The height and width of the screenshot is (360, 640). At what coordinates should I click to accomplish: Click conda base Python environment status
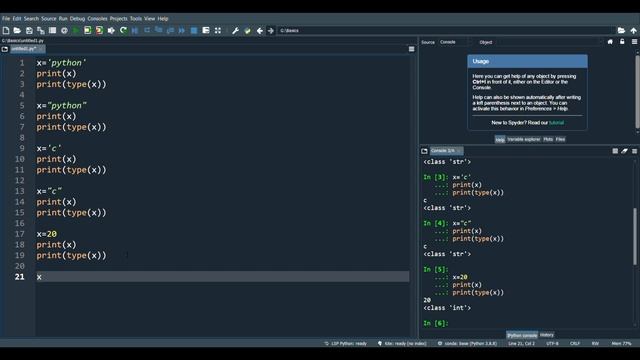[x=467, y=344]
